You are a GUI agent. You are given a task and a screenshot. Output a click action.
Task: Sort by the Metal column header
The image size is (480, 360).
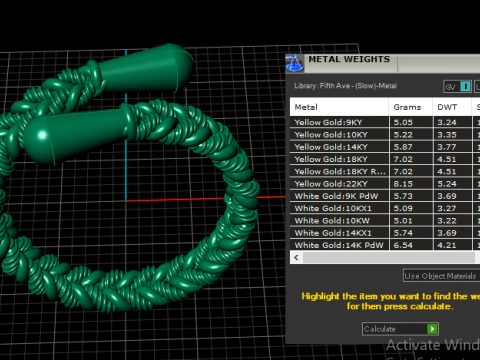pyautogui.click(x=339, y=107)
